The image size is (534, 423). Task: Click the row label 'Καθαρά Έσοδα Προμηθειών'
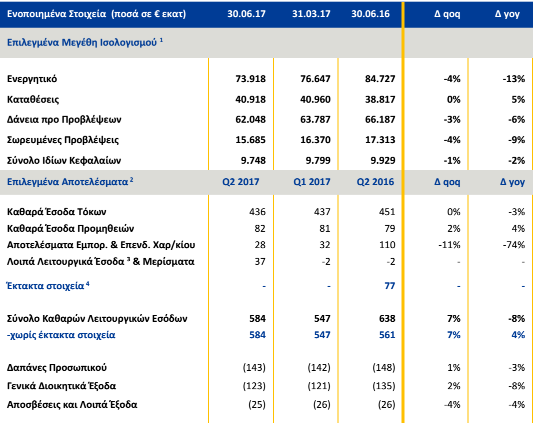70,229
